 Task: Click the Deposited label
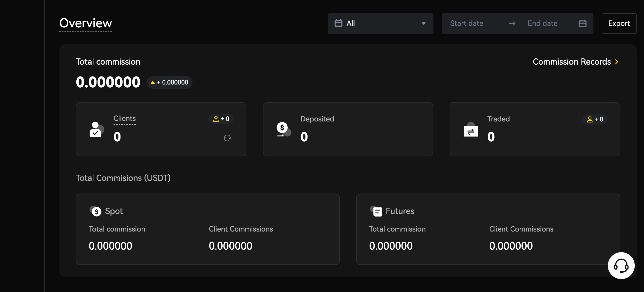(x=317, y=119)
